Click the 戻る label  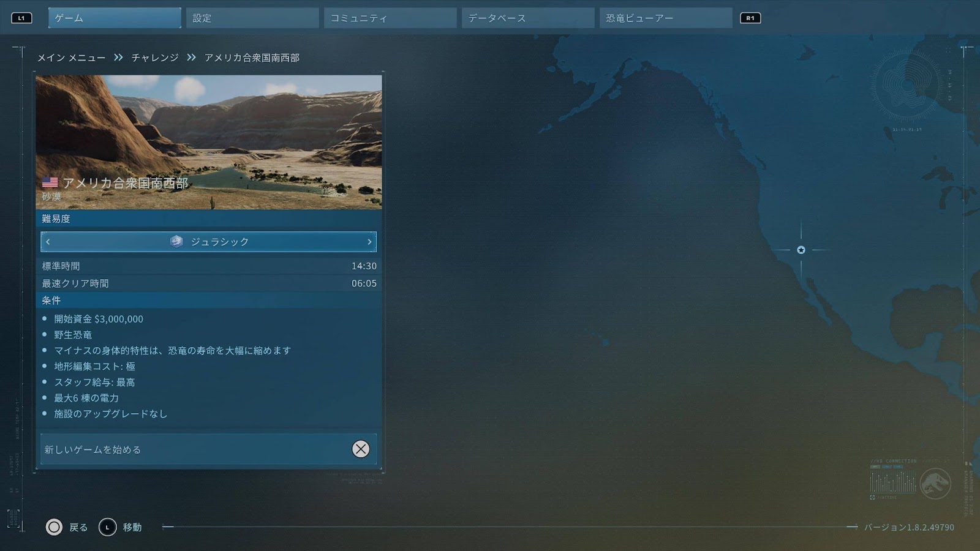point(78,527)
